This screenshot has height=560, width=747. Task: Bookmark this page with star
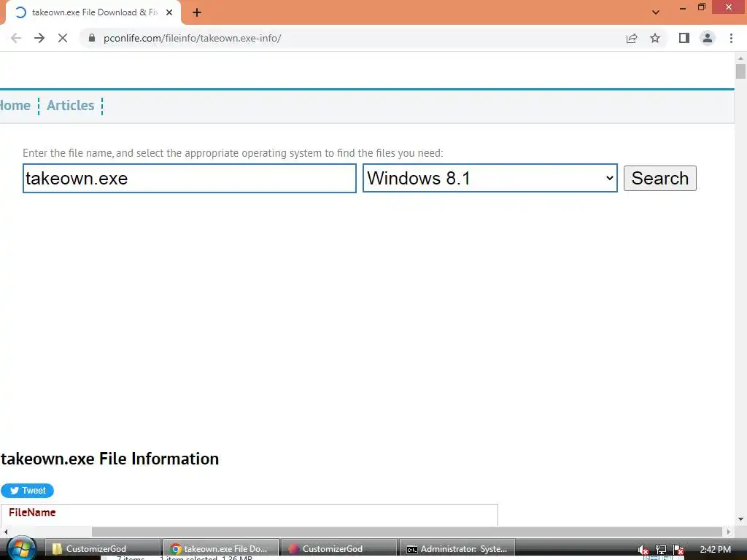[x=655, y=38]
